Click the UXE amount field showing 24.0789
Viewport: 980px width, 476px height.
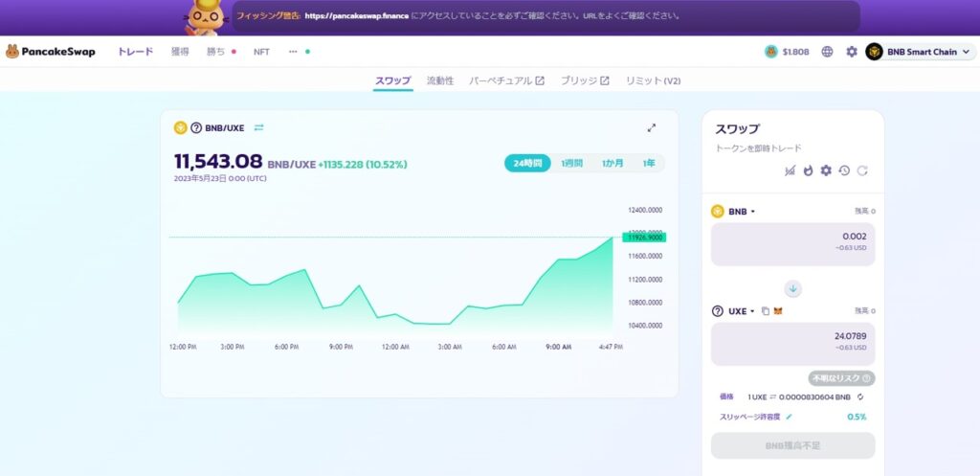[793, 344]
